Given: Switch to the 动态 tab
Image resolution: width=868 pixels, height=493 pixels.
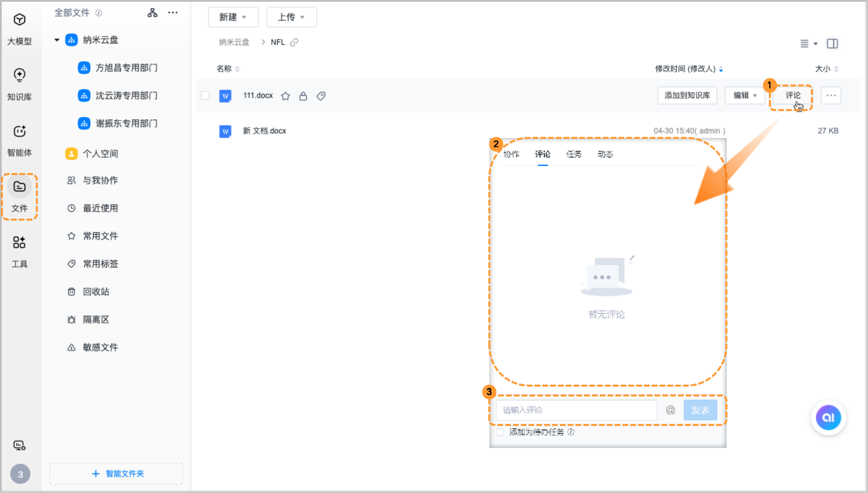Looking at the screenshot, I should (x=605, y=154).
